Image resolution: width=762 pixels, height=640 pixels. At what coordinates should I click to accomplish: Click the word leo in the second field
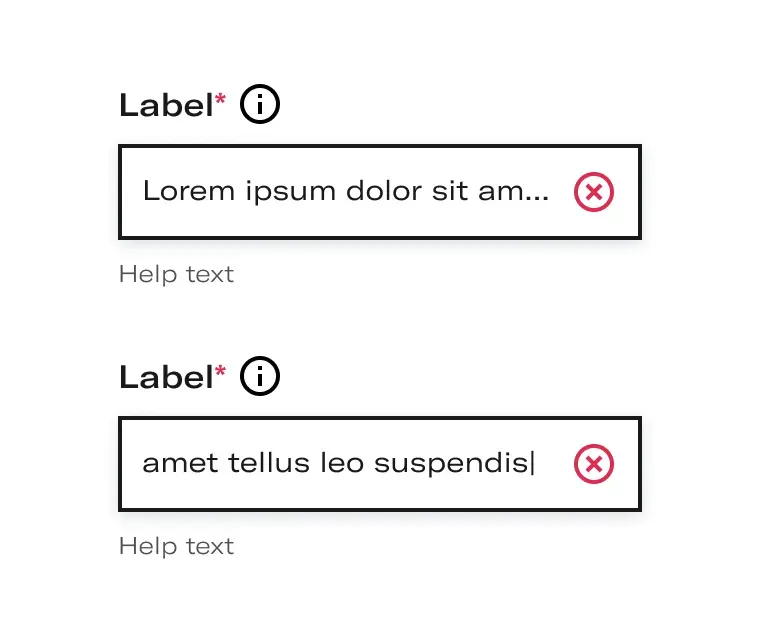[342, 463]
